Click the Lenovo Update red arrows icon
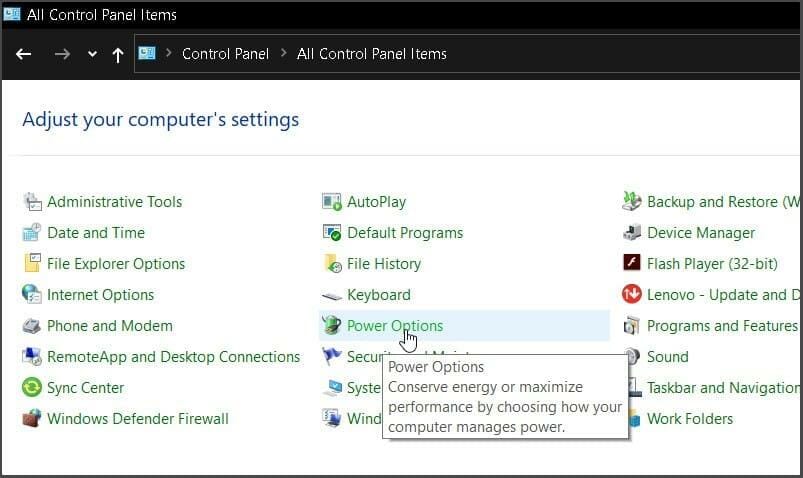The height and width of the screenshot is (478, 803). [x=631, y=295]
